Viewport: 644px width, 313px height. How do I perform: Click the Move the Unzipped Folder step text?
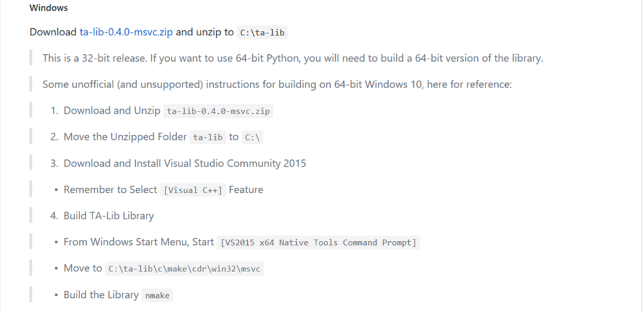(x=125, y=137)
